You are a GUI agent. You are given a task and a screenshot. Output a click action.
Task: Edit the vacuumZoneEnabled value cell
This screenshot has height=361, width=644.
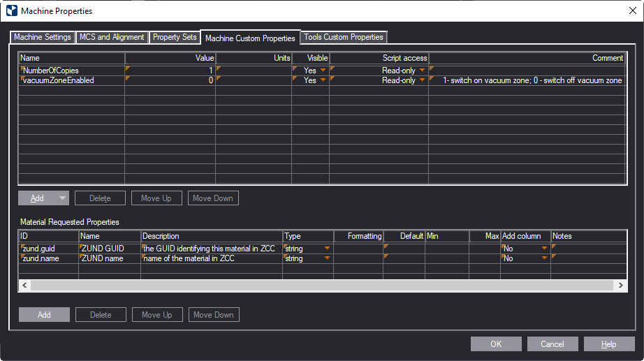tap(170, 81)
